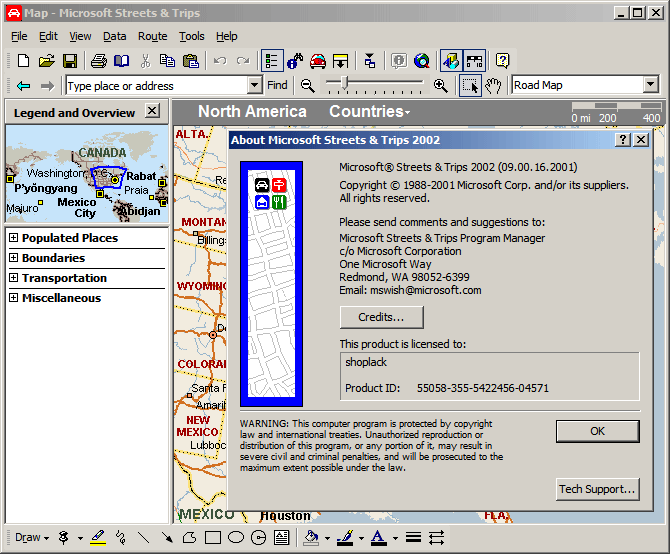Screen dimensions: 670x554
Task: Open the Tools menu
Action: tap(191, 36)
